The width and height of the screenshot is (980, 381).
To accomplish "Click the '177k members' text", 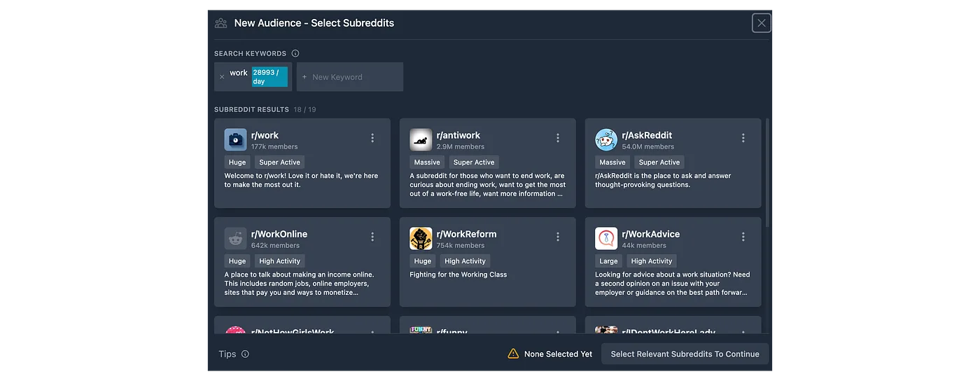I will click(274, 147).
